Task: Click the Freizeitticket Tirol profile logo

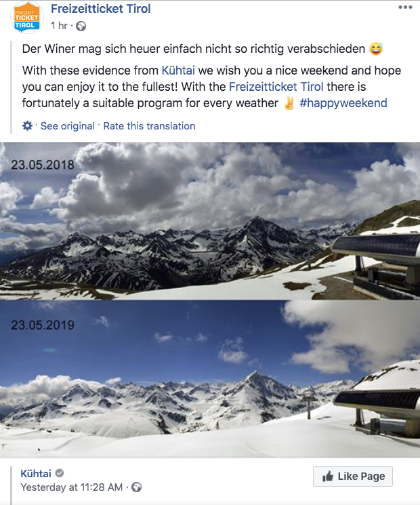Action: pos(26,18)
